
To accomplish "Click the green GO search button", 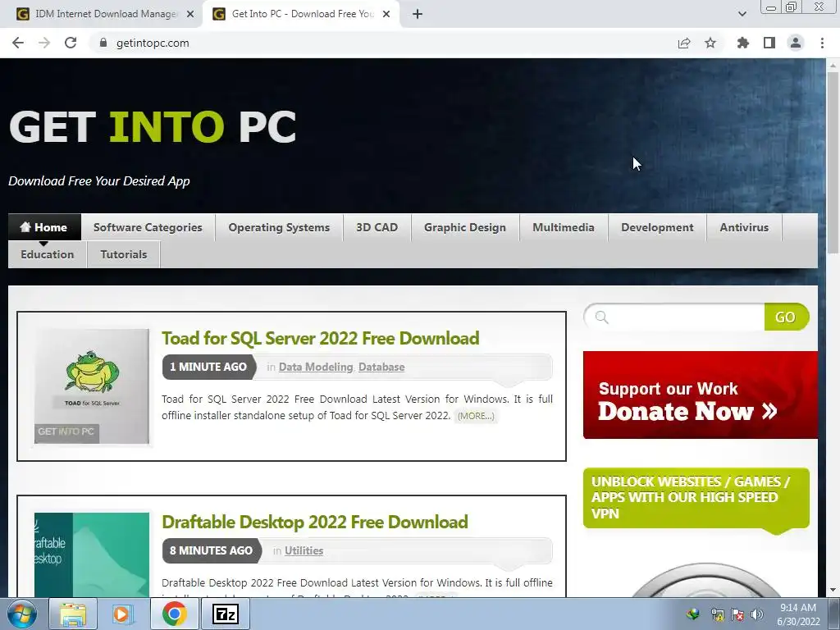I will 785,317.
